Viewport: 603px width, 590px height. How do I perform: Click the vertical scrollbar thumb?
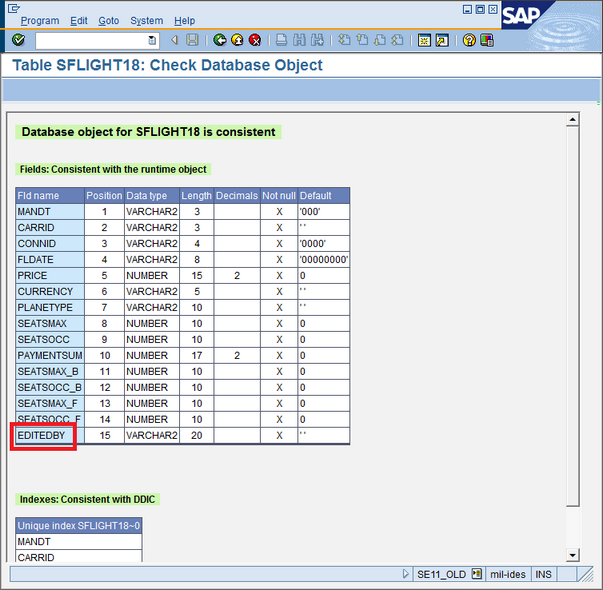pos(572,317)
